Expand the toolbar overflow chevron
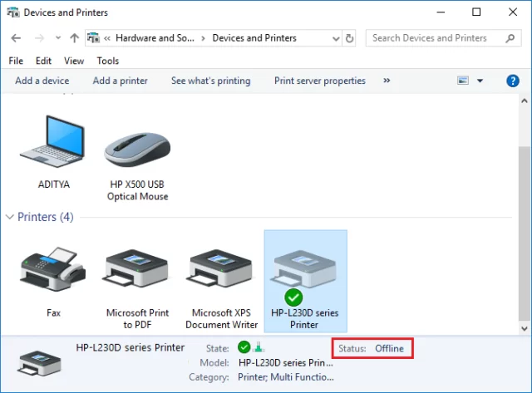Viewport: 532px width, 393px height. point(387,81)
